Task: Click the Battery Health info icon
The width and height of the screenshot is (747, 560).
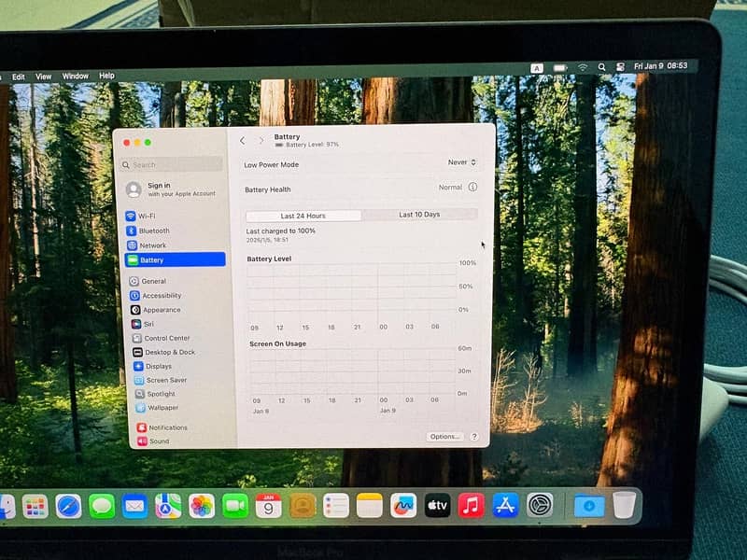Action: pos(472,188)
